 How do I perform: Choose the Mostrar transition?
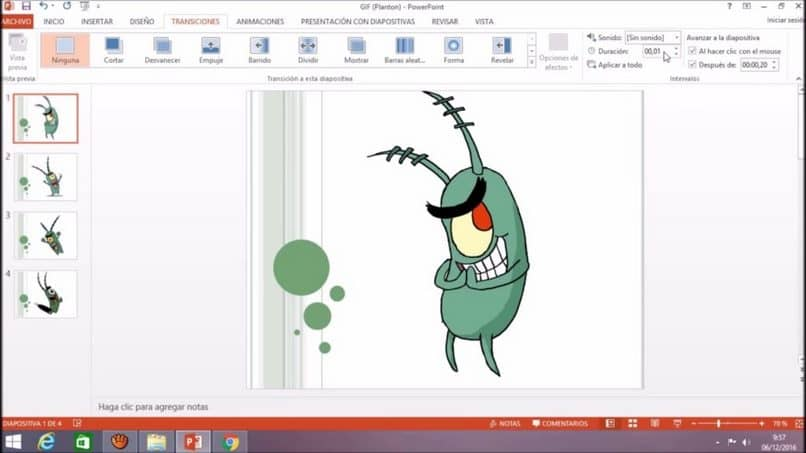[x=356, y=50]
